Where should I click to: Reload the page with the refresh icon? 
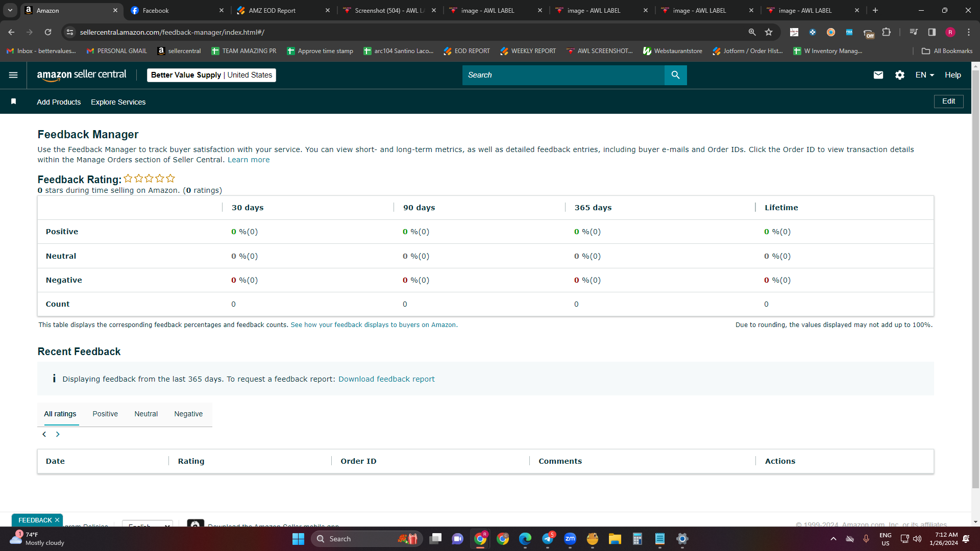[x=48, y=32]
